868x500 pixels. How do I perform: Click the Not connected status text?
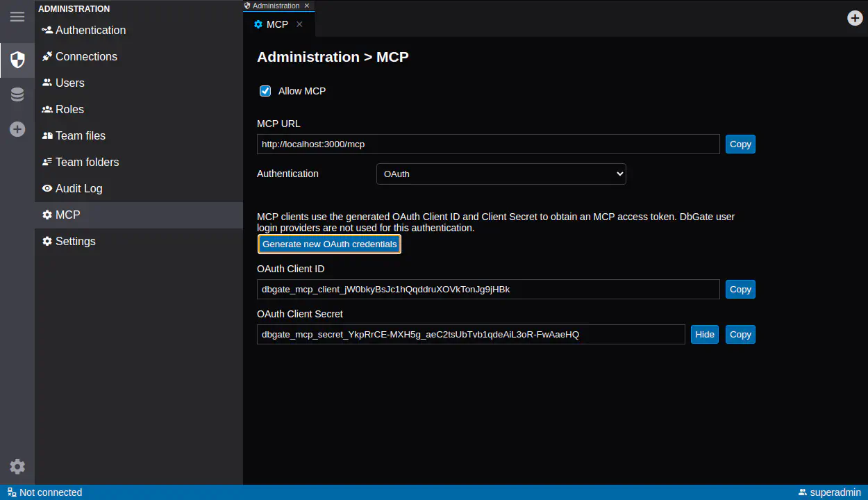coord(51,492)
